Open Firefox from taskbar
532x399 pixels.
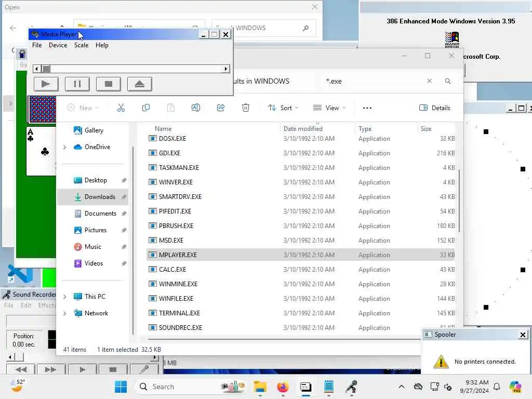(283, 387)
